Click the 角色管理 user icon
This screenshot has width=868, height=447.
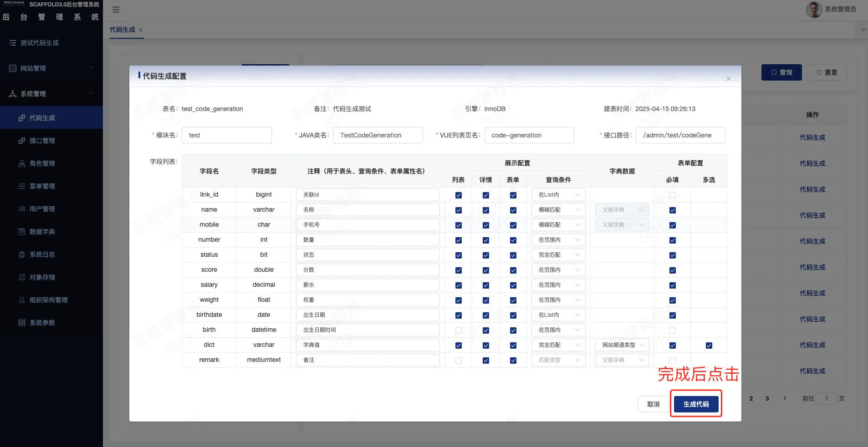coord(21,163)
